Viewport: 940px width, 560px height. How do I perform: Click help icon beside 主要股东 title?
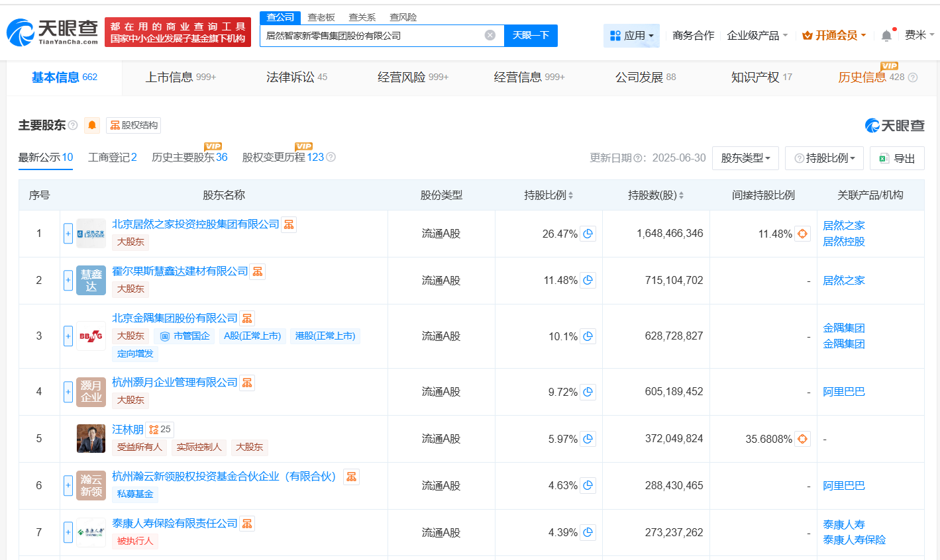point(73,125)
